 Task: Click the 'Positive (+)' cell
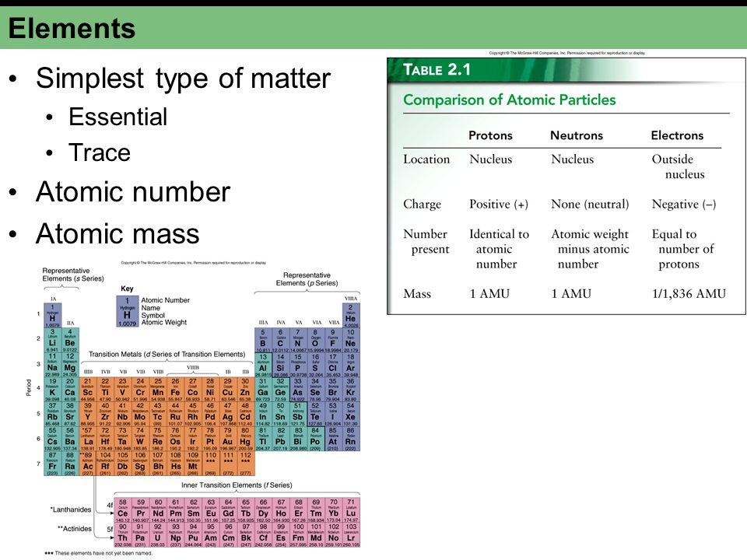coord(498,205)
